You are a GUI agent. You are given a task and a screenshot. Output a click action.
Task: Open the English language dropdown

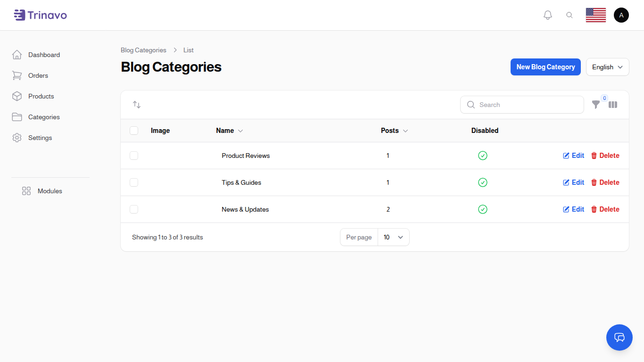[607, 67]
